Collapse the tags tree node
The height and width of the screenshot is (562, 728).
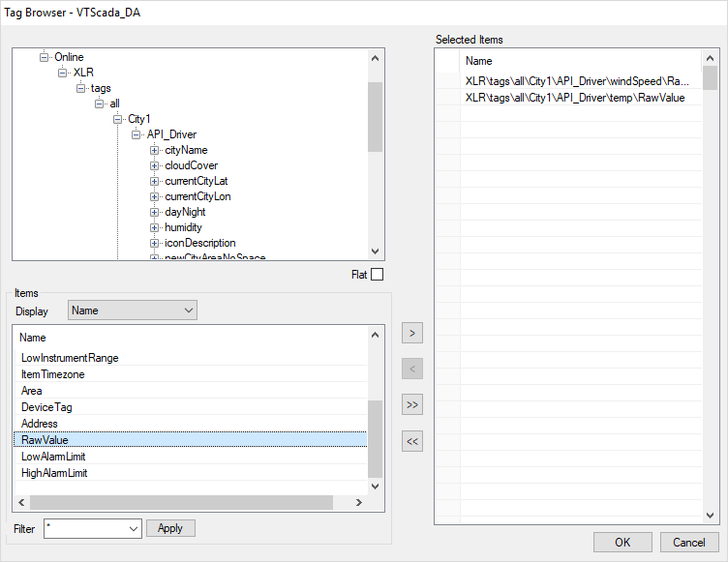[80, 88]
